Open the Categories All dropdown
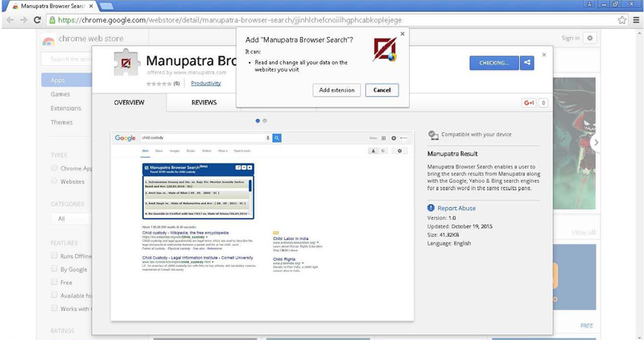This screenshot has width=644, height=340. click(72, 218)
